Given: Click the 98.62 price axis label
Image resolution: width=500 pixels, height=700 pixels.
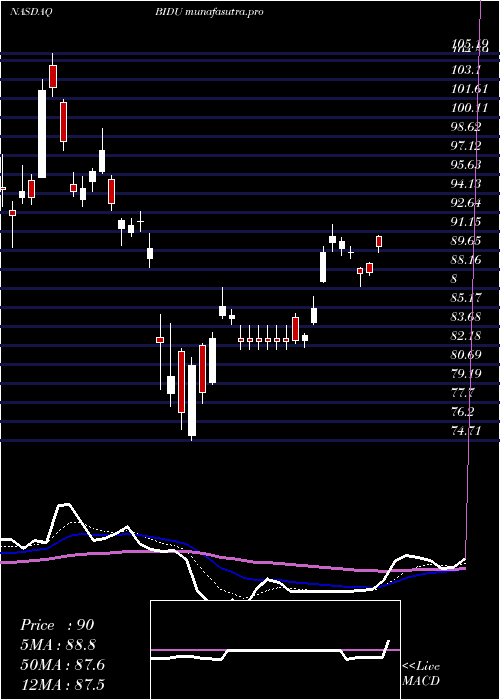Looking at the screenshot, I should point(466,127).
